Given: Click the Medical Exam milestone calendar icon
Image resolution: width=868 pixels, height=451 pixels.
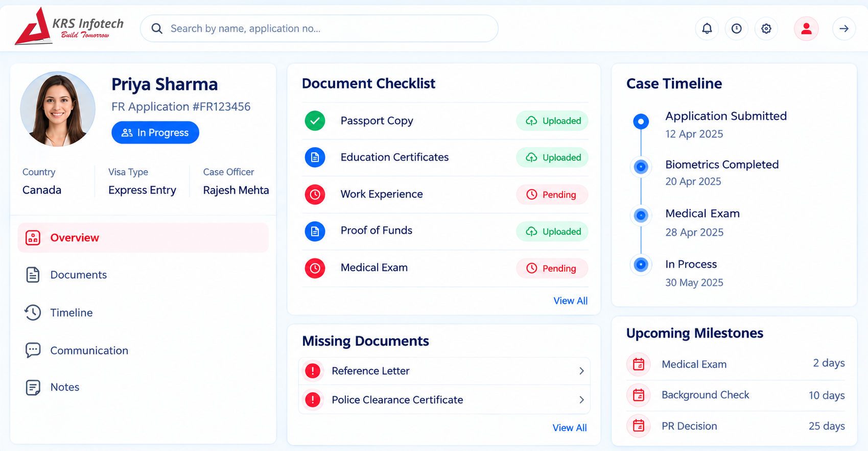Looking at the screenshot, I should [639, 364].
